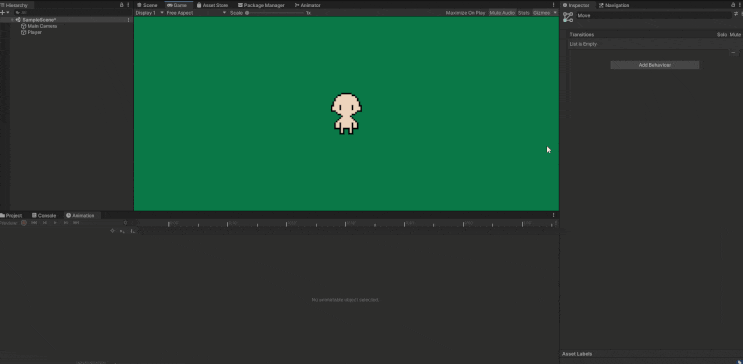
Task: Switch to the Animator tab
Action: point(308,5)
